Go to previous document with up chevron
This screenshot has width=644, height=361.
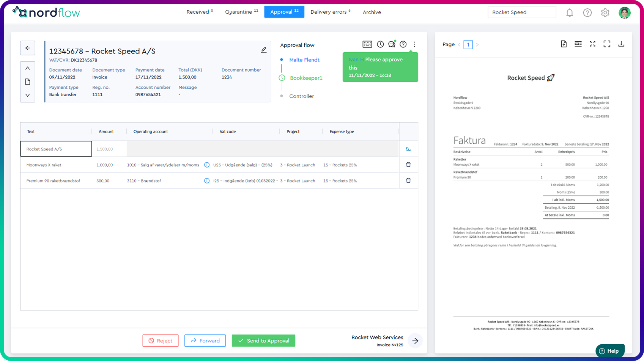[x=28, y=68]
